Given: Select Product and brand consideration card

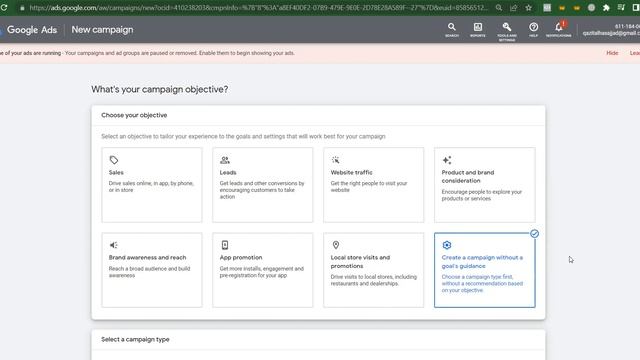Looking at the screenshot, I should point(484,185).
